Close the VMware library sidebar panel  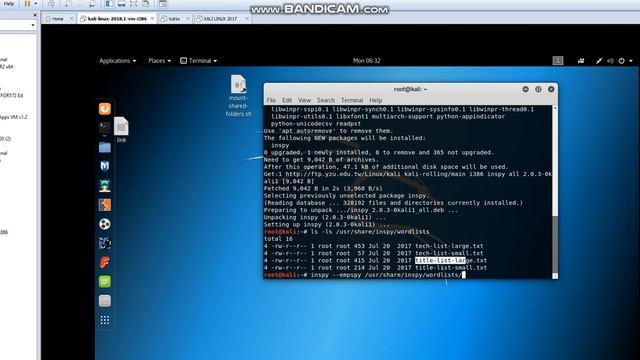[35, 15]
